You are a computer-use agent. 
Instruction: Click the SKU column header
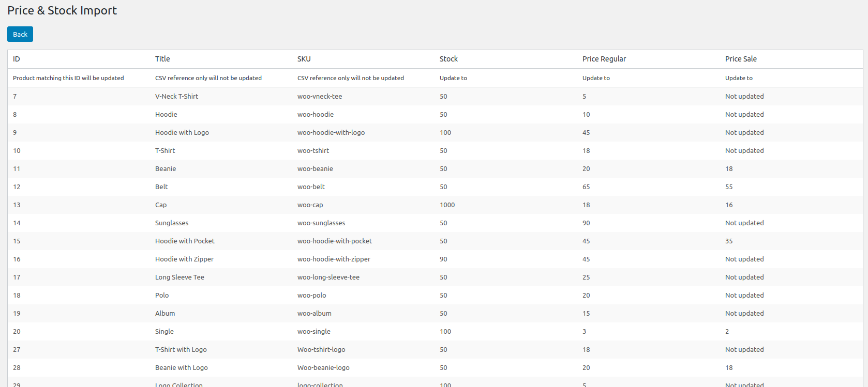coord(304,59)
